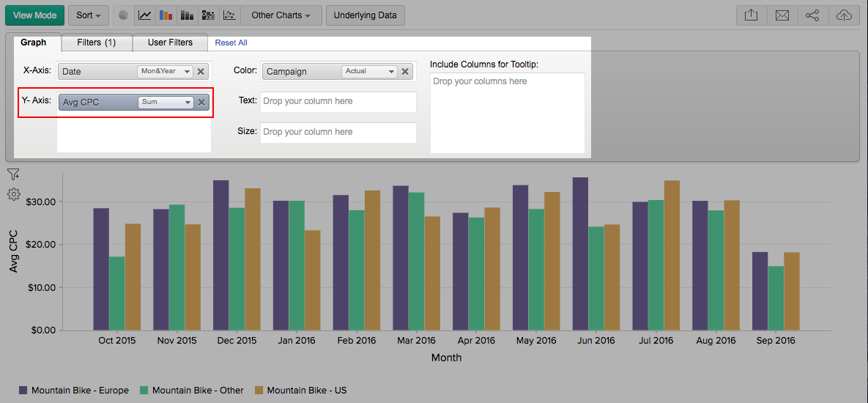This screenshot has width=868, height=403.
Task: Select the stacked bar chart icon
Action: coord(187,15)
